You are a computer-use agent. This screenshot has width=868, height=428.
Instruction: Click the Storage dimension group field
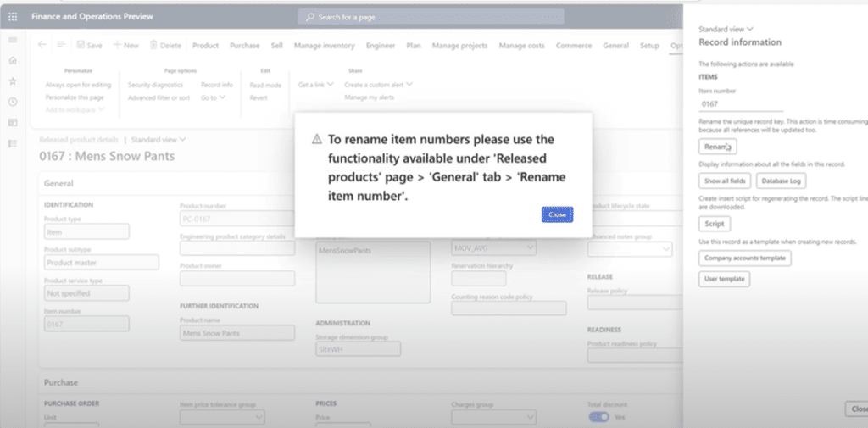359,349
